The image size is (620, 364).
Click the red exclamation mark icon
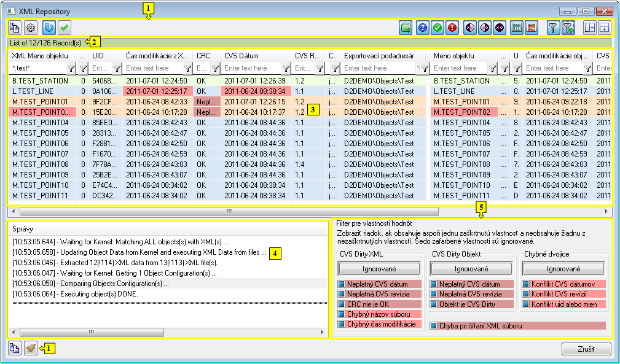(x=453, y=27)
